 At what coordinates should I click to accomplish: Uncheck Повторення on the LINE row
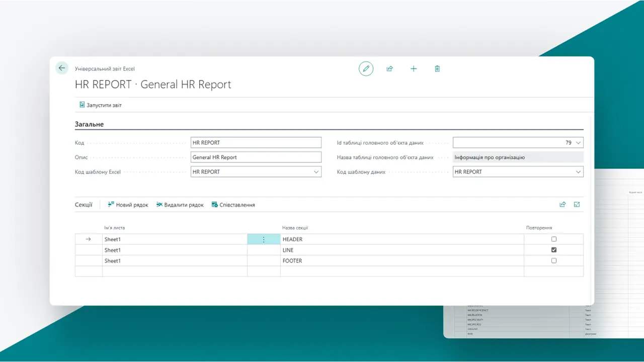point(553,250)
